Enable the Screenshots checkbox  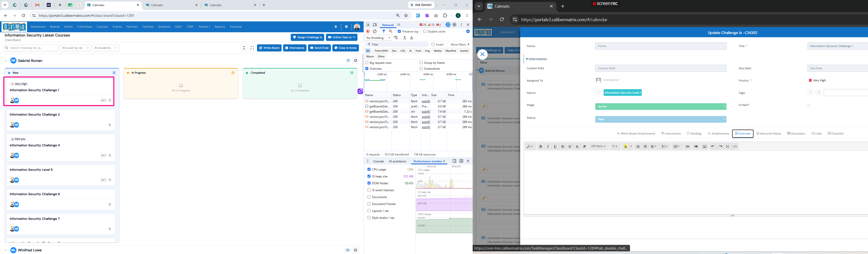[x=421, y=68]
